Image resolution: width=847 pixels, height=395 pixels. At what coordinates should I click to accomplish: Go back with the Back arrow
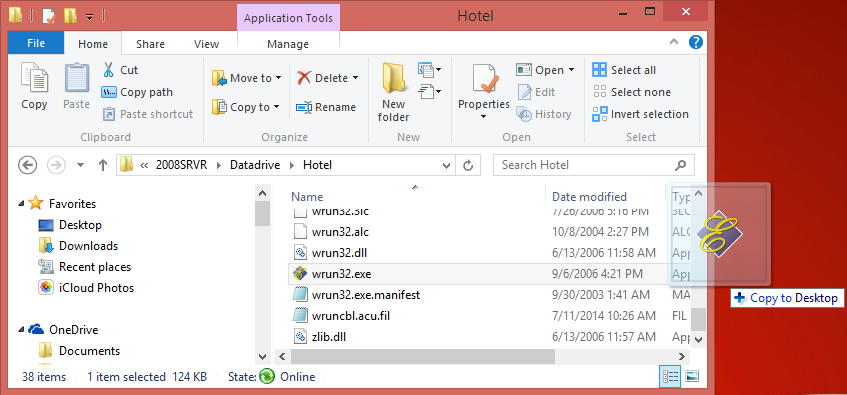pos(28,165)
